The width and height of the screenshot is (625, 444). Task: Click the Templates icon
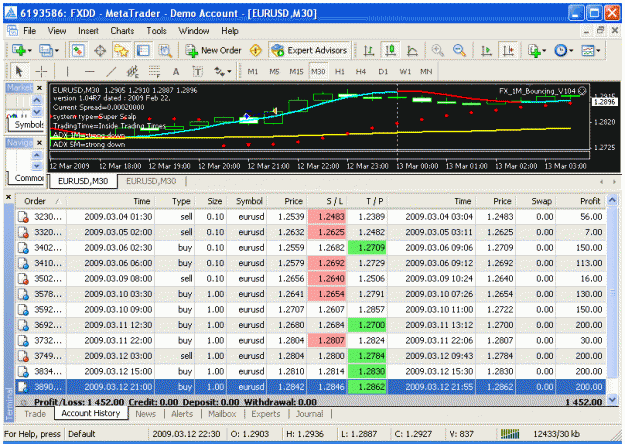click(x=588, y=51)
